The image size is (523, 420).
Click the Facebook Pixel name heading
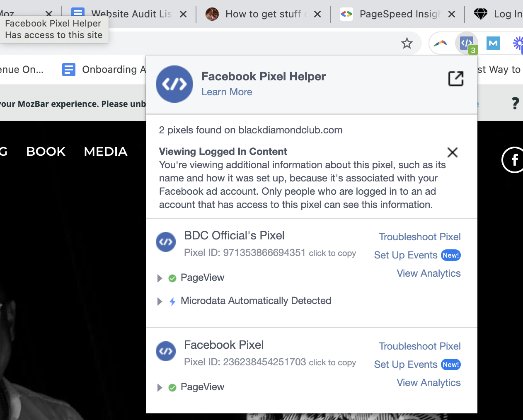point(224,345)
